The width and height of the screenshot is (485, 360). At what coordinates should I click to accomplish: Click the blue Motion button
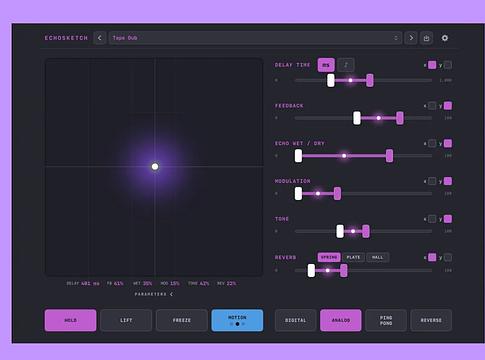pos(237,320)
